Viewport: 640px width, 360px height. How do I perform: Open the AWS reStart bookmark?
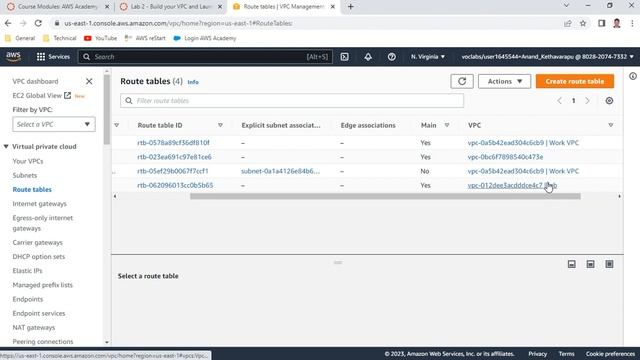pyautogui.click(x=145, y=38)
